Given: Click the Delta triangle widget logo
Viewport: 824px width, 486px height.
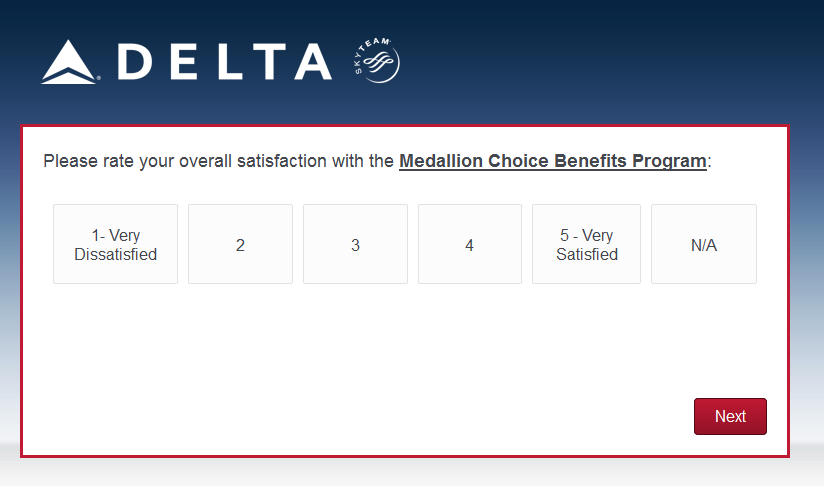Looking at the screenshot, I should tap(69, 62).
